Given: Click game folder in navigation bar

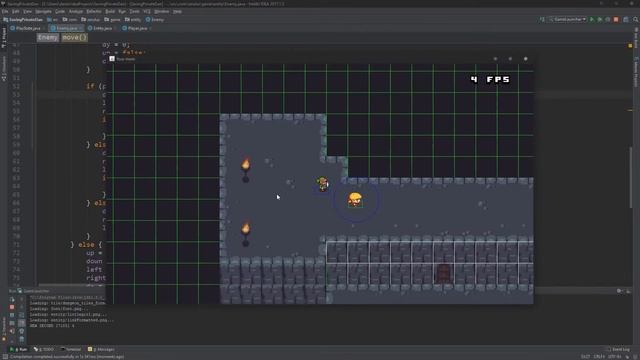Looking at the screenshot, I should pyautogui.click(x=112, y=19).
